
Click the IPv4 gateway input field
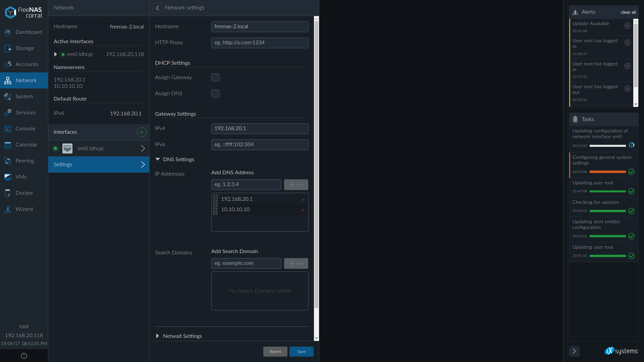(x=260, y=129)
